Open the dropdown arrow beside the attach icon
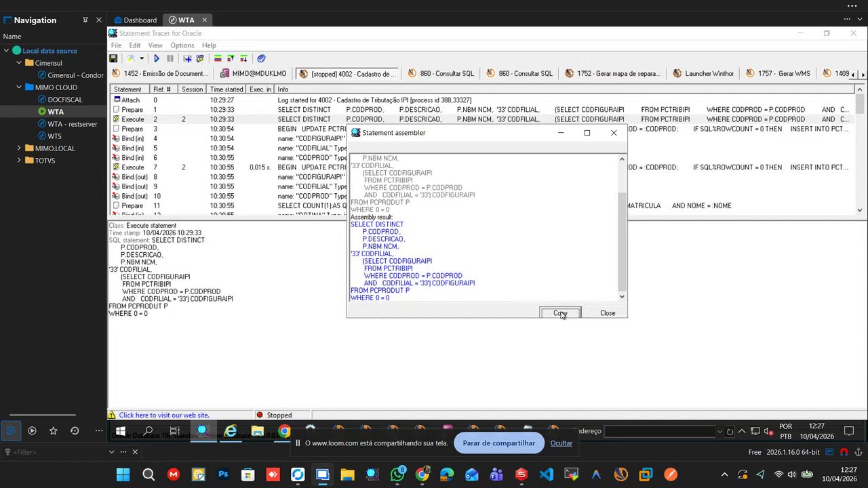Viewport: 868px width, 488px height. point(141,59)
